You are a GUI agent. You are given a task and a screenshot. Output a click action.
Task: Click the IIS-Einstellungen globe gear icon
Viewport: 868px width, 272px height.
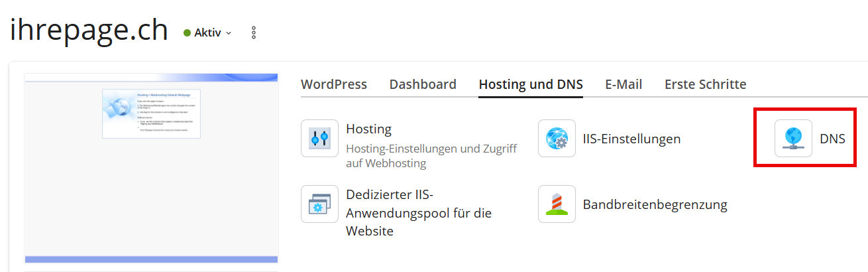coord(557,138)
